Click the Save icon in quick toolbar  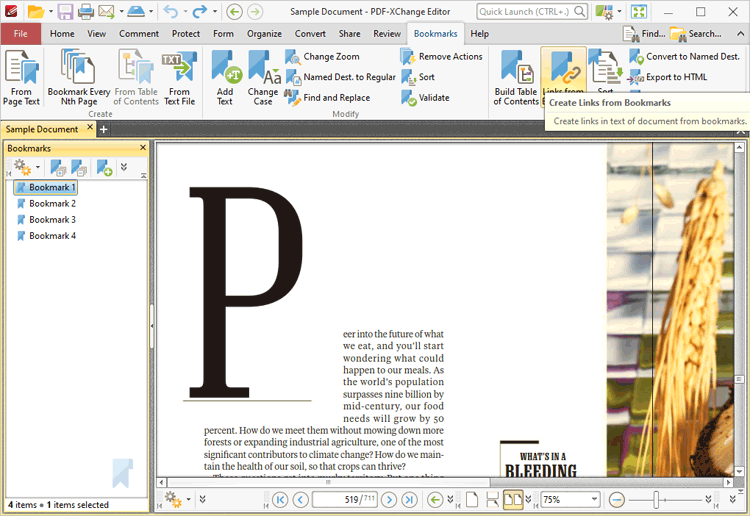coord(65,11)
